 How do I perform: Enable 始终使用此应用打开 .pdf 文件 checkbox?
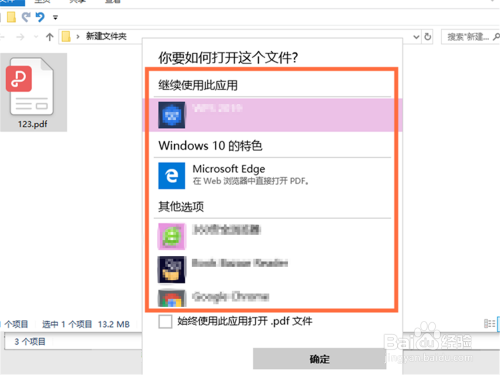click(165, 322)
